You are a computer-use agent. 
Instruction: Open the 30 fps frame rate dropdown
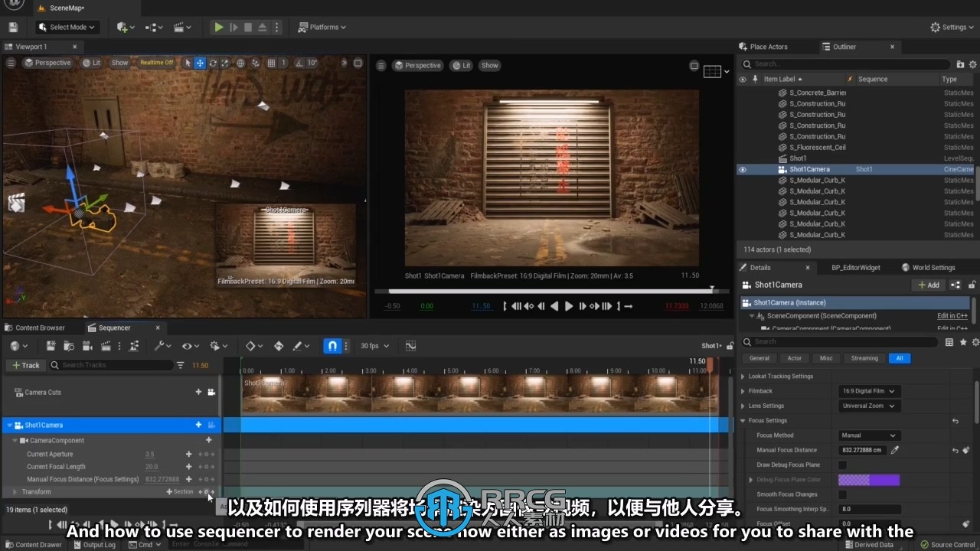pyautogui.click(x=374, y=346)
